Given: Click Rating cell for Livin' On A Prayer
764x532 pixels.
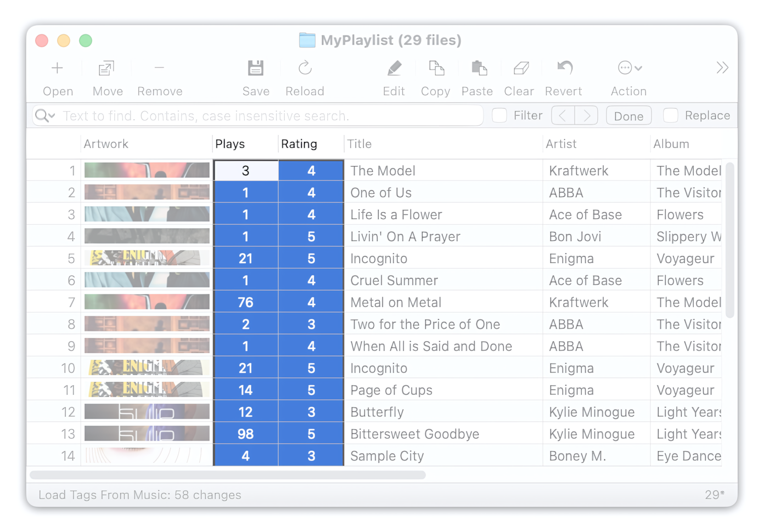Looking at the screenshot, I should coord(311,236).
